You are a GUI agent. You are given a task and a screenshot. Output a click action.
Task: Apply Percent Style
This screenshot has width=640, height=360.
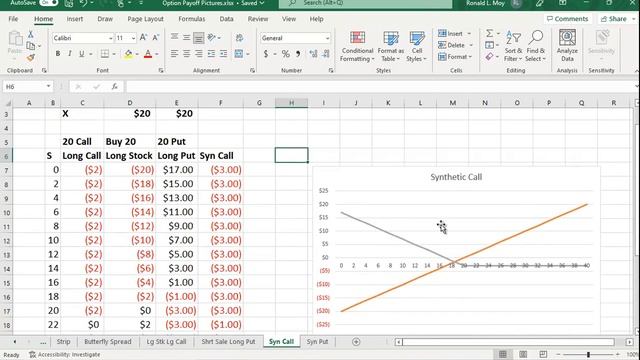pos(286,54)
